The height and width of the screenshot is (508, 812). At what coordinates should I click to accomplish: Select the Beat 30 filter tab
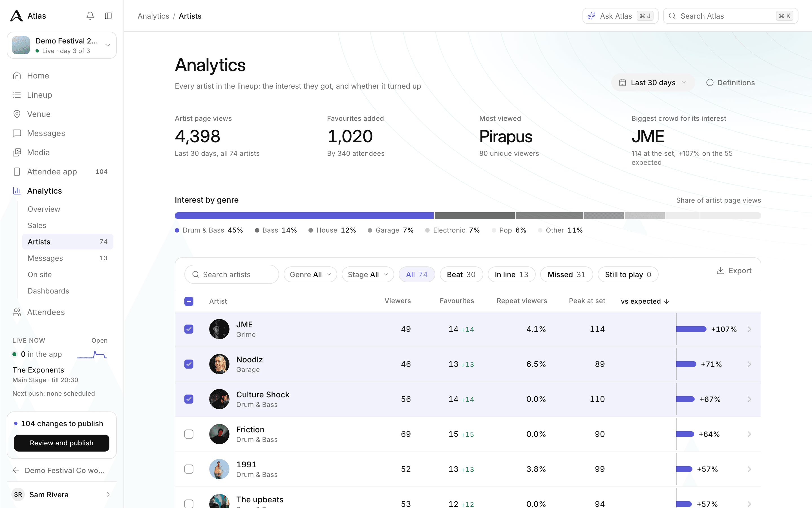click(x=461, y=275)
